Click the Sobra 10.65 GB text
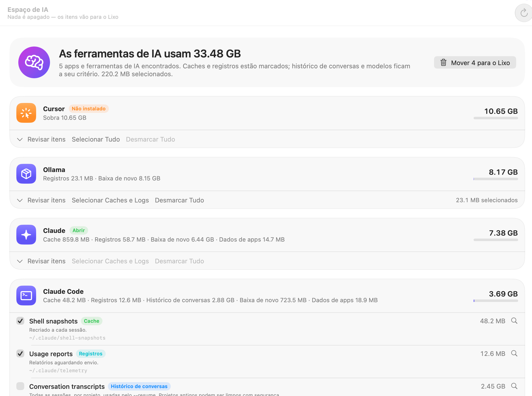Viewport: 532px width, 396px height. click(65, 118)
